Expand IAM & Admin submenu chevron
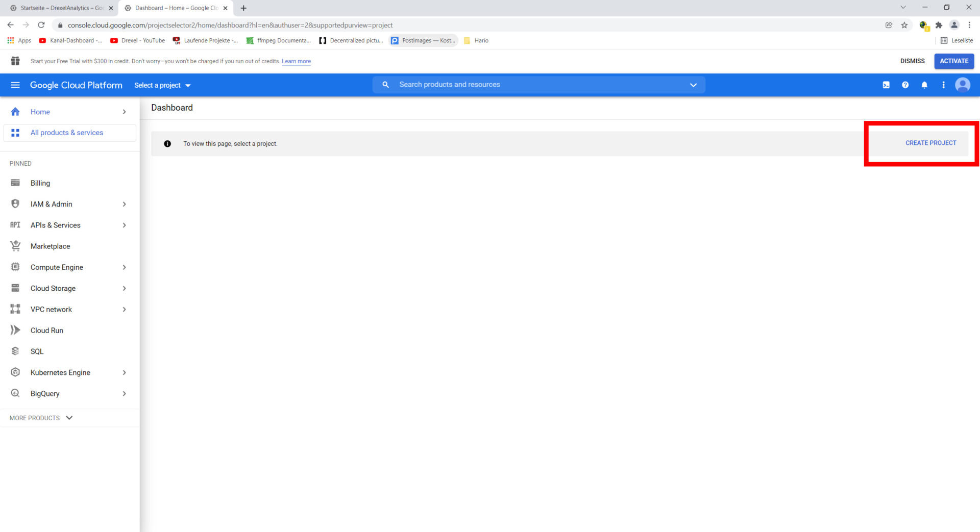Viewport: 980px width, 532px height. point(124,204)
